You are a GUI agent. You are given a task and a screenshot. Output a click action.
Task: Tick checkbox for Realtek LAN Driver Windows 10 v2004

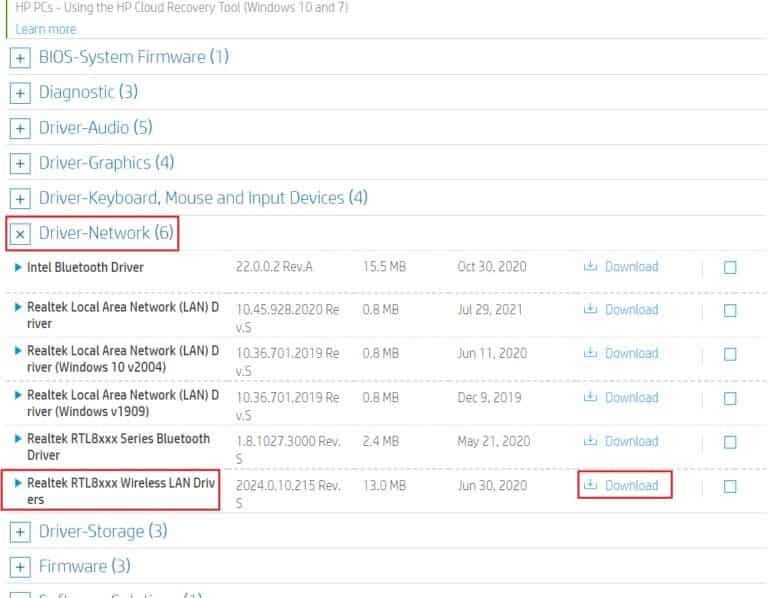[730, 354]
